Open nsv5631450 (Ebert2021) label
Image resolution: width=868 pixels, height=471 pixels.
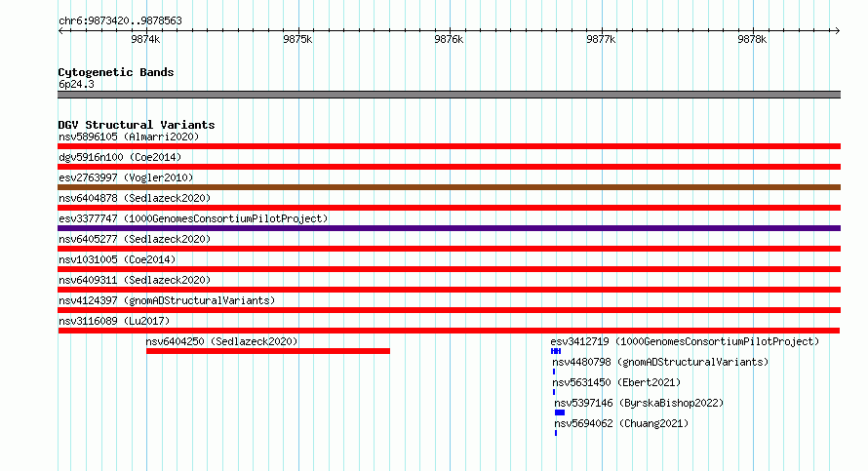[x=616, y=382]
